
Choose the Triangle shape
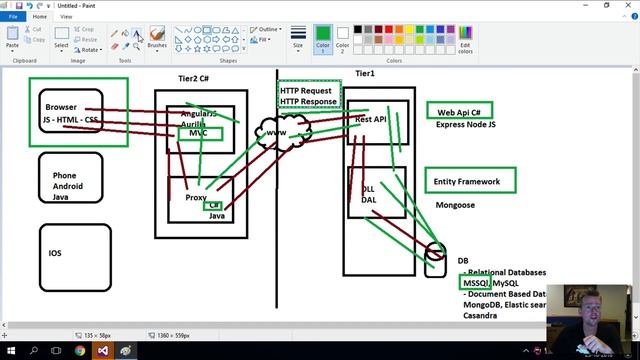tap(235, 30)
